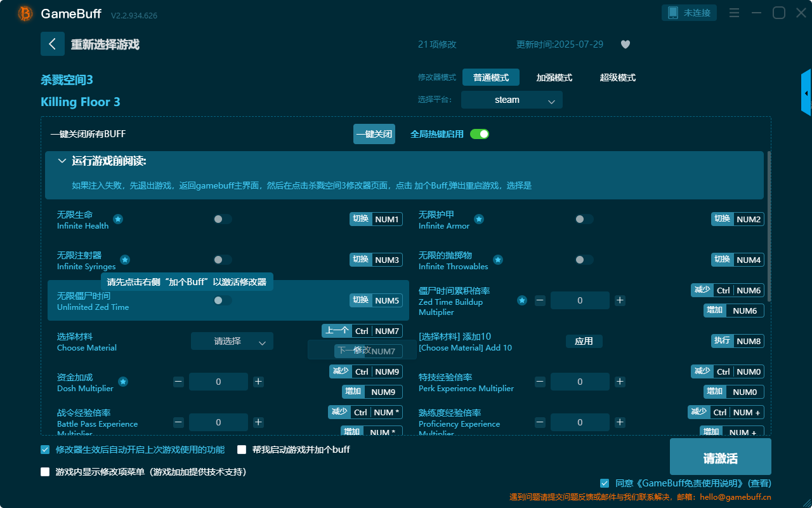Check the 帮我启动游戏并加个buff checkbox
Viewport: 812px width, 508px height.
tap(241, 449)
